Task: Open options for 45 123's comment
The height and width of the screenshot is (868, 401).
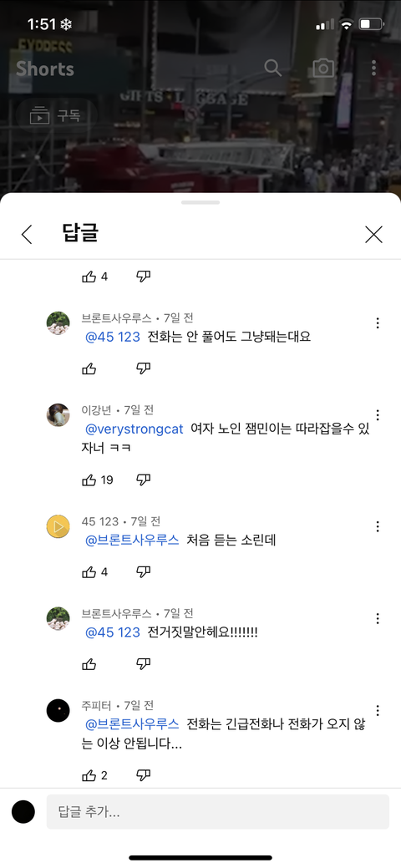Action: tap(378, 526)
